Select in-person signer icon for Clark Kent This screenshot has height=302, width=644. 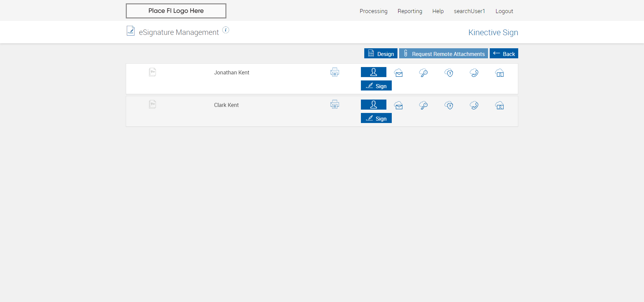[x=373, y=105]
